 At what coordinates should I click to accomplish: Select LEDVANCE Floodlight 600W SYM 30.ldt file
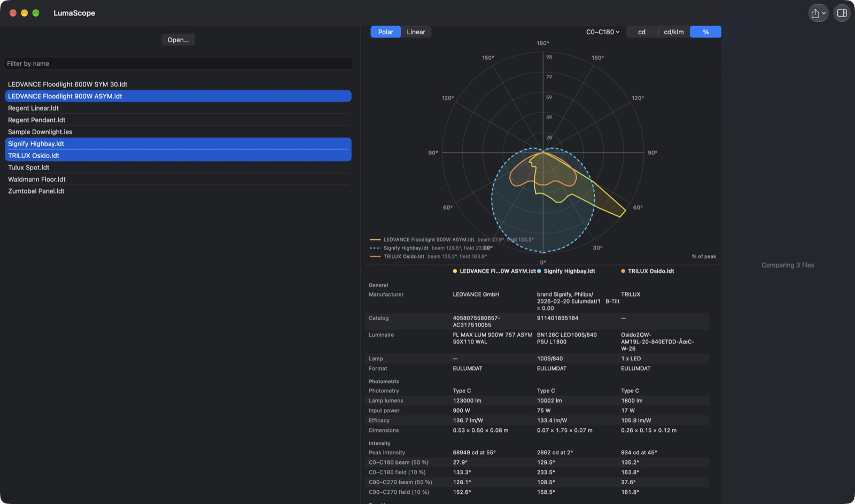178,84
